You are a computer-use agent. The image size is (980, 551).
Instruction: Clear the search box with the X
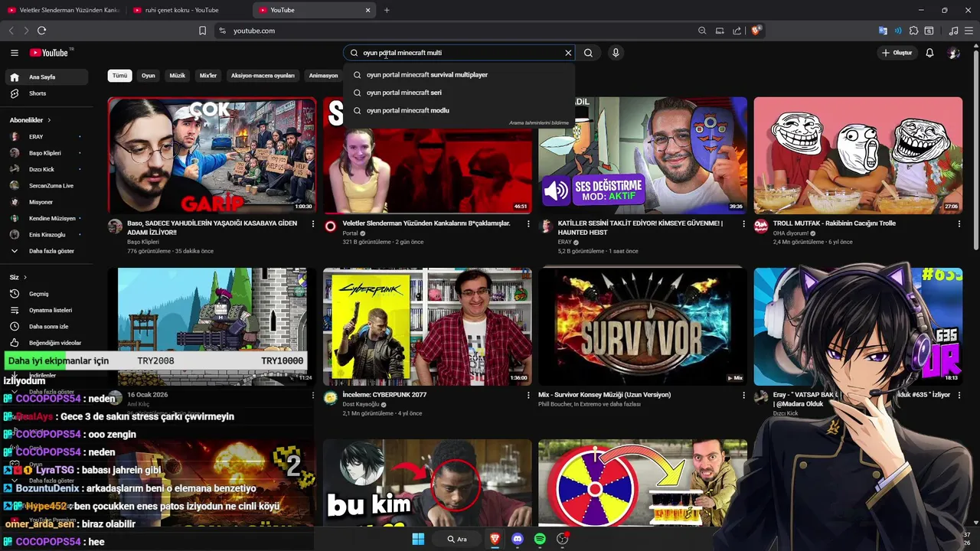pyautogui.click(x=568, y=53)
